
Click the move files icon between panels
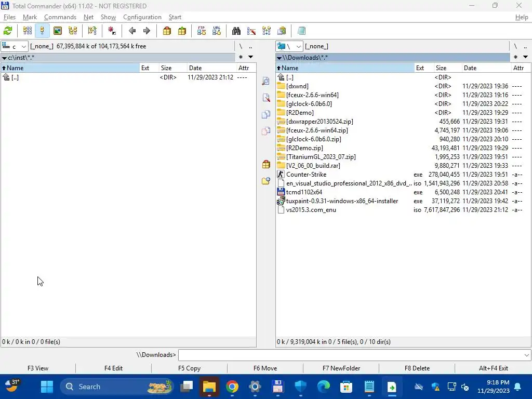[x=266, y=131]
